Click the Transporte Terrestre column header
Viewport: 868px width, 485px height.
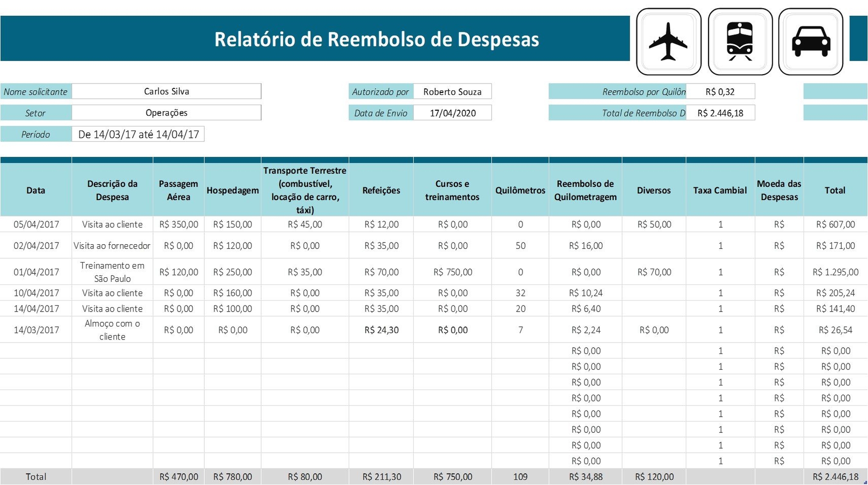tap(305, 190)
